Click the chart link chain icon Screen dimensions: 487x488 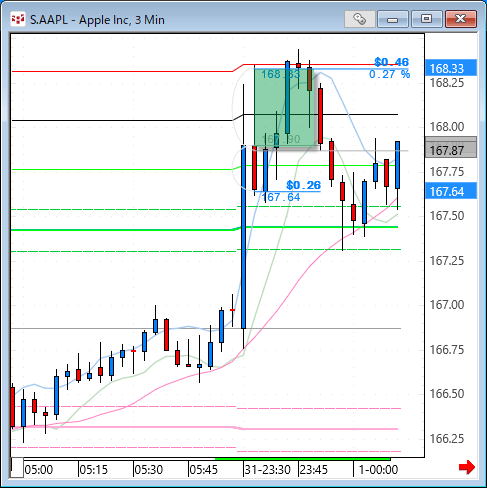click(x=359, y=19)
